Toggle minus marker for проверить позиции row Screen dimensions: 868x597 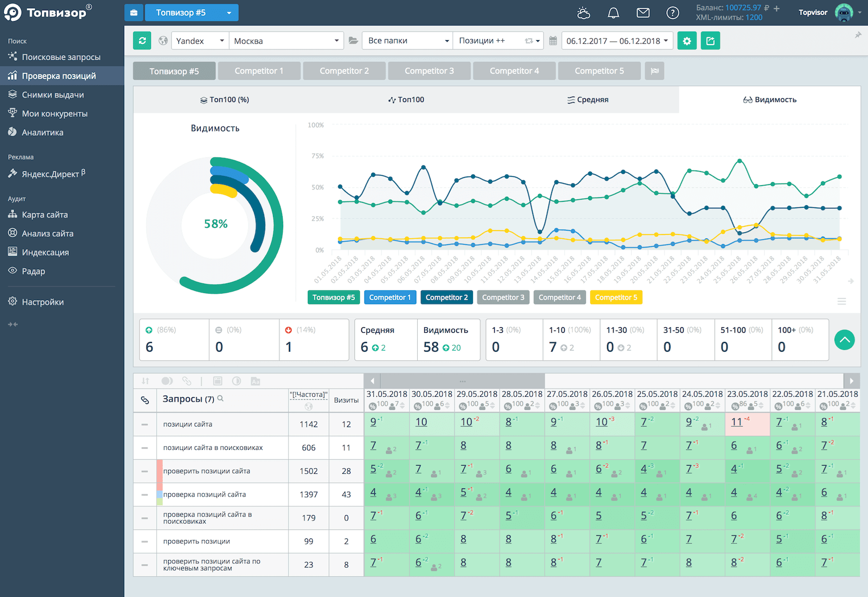click(x=144, y=542)
